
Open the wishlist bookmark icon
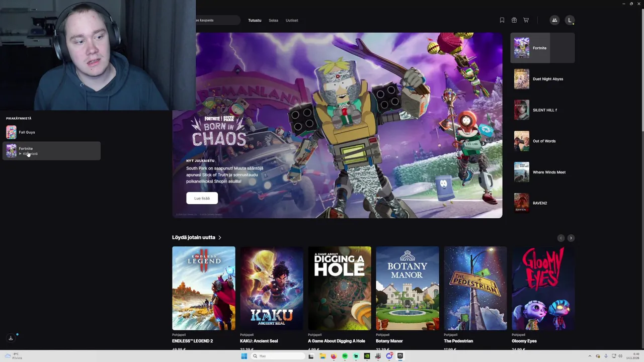(502, 20)
